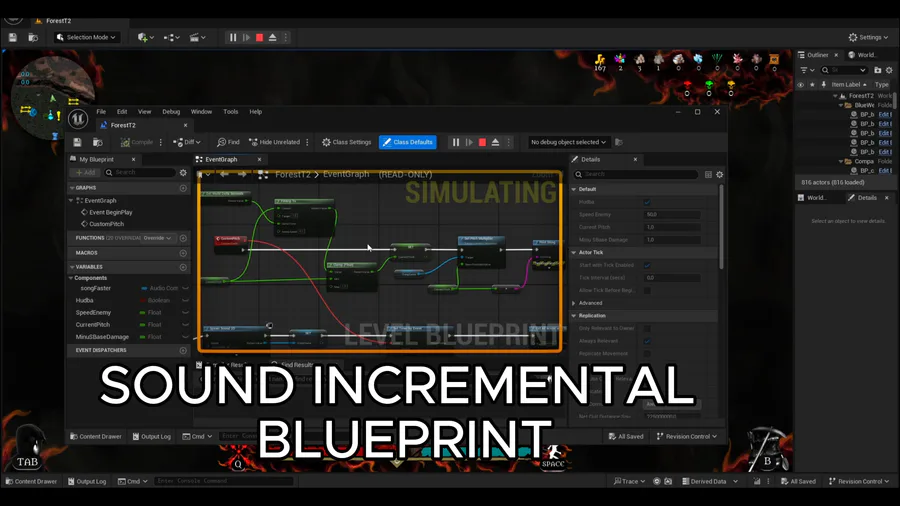Open Output Log in blueprint editor
The width and height of the screenshot is (900, 506).
(x=152, y=437)
